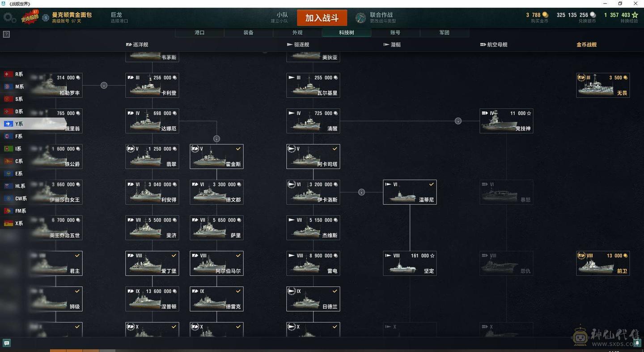644x352 pixels.
Task: Click the 转换经验 star icon
Action: 635,15
